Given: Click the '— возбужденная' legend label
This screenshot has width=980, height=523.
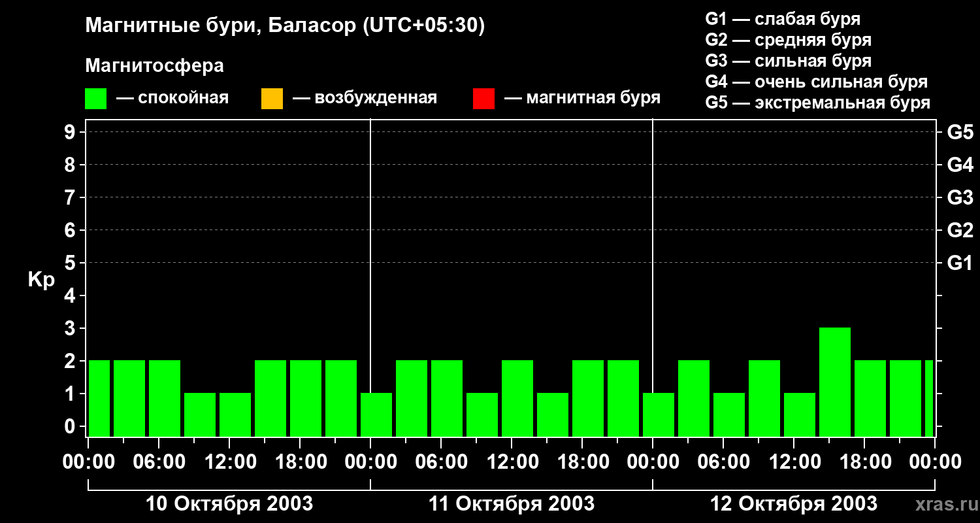Looking at the screenshot, I should click(x=365, y=98).
